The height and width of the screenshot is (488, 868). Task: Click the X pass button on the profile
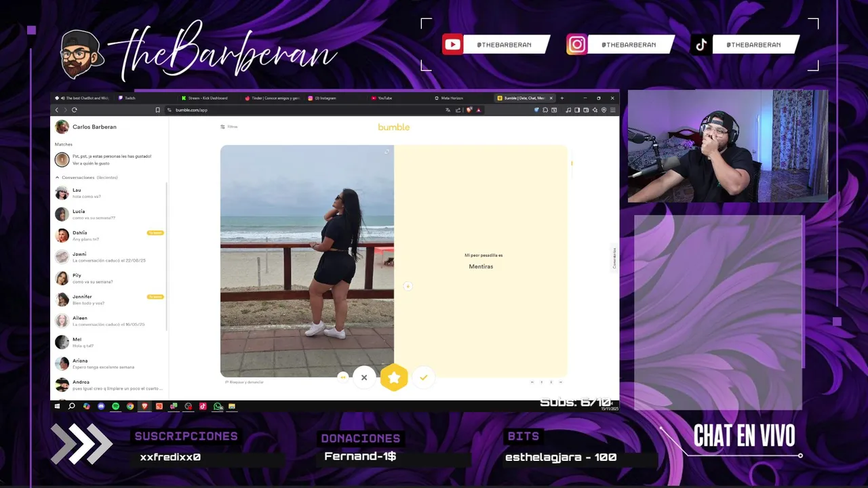(x=364, y=378)
